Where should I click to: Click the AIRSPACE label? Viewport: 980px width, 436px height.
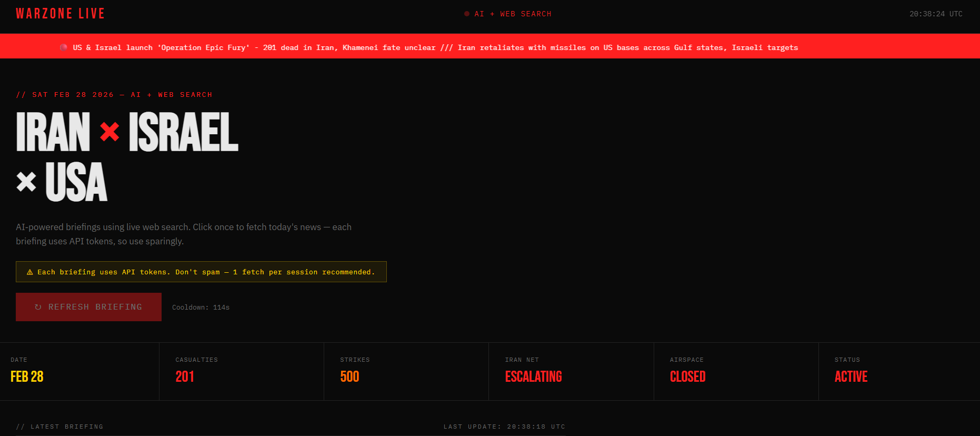pos(686,360)
